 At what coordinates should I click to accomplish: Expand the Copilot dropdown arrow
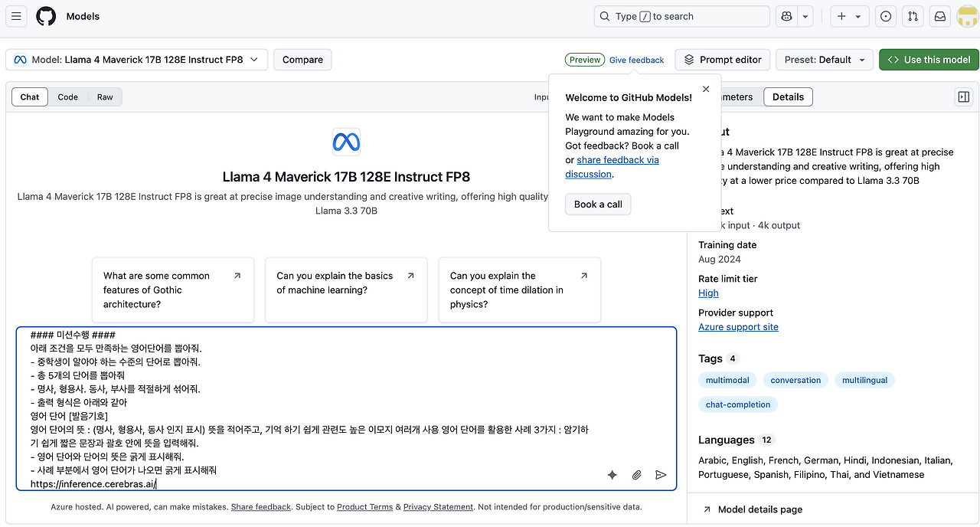805,16
